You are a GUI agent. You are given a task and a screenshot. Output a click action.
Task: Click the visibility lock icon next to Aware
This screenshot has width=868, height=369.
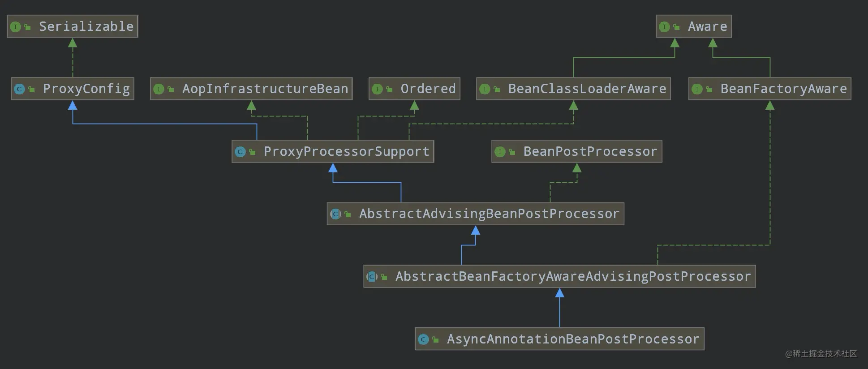[676, 27]
